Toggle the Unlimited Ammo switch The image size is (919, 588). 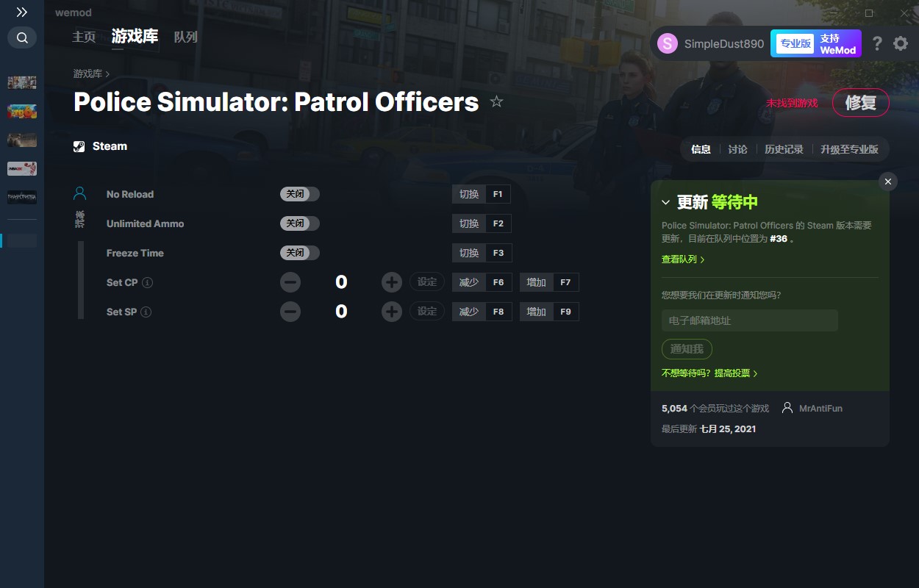300,223
